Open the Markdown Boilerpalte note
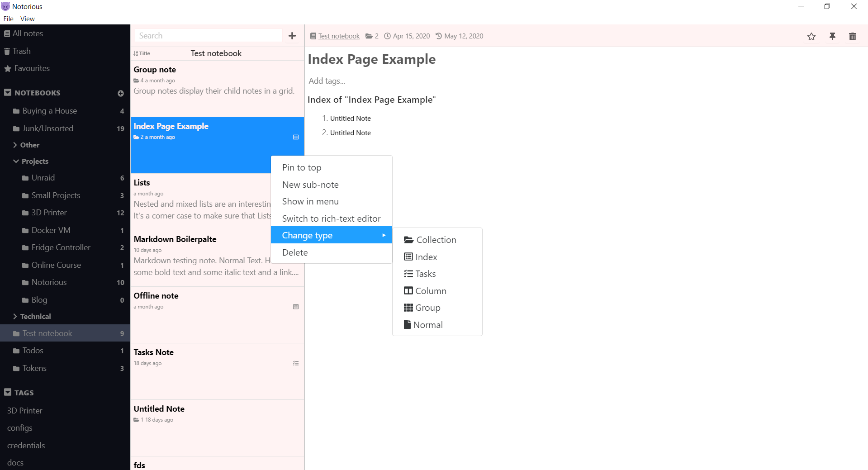The width and height of the screenshot is (868, 470). point(175,239)
